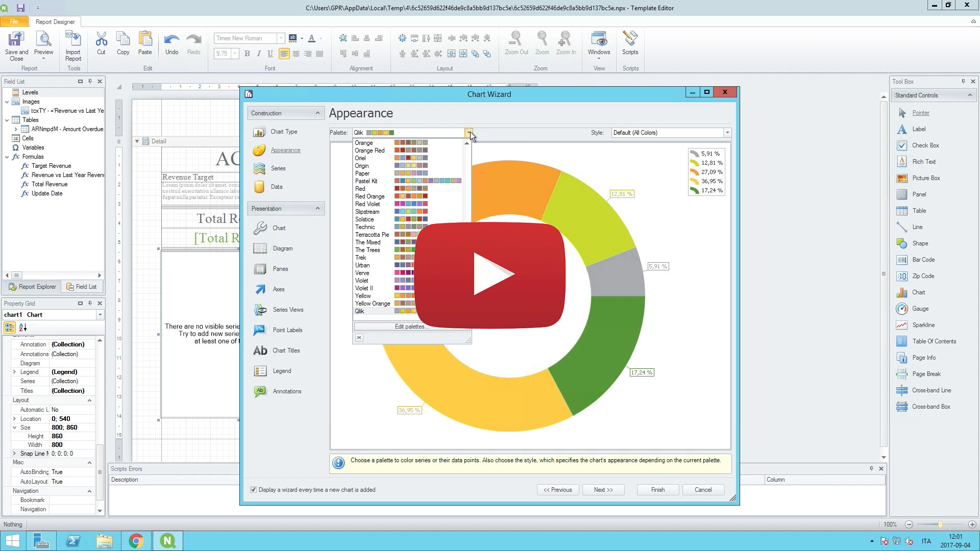Open the chart1 object selector dropdown
The height and width of the screenshot is (551, 980).
[x=100, y=315]
